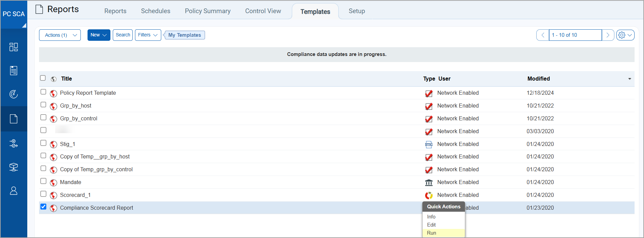Open the Scans radar icon in the sidebar
The width and height of the screenshot is (644, 238).
click(x=13, y=94)
